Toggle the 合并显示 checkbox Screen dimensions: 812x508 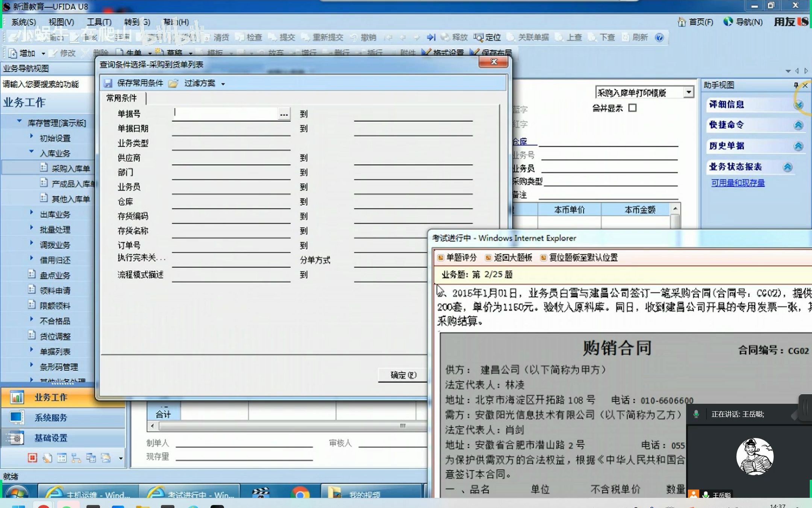(x=633, y=108)
